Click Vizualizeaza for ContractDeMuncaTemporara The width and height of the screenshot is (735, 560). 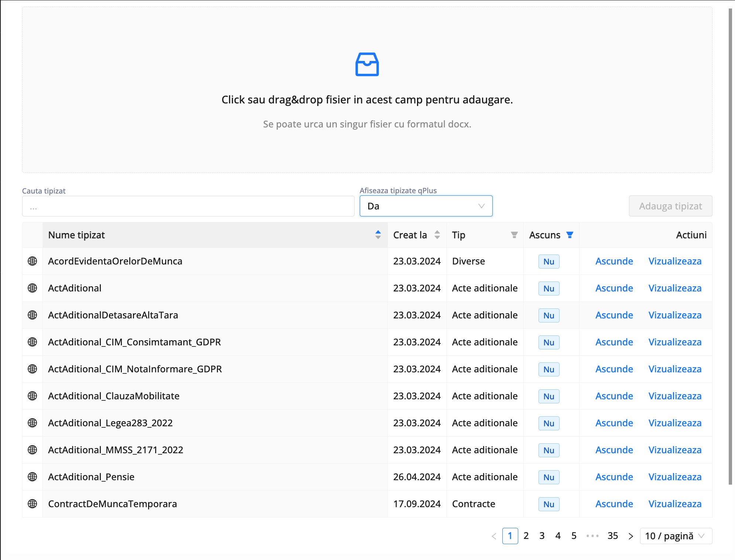coord(675,504)
